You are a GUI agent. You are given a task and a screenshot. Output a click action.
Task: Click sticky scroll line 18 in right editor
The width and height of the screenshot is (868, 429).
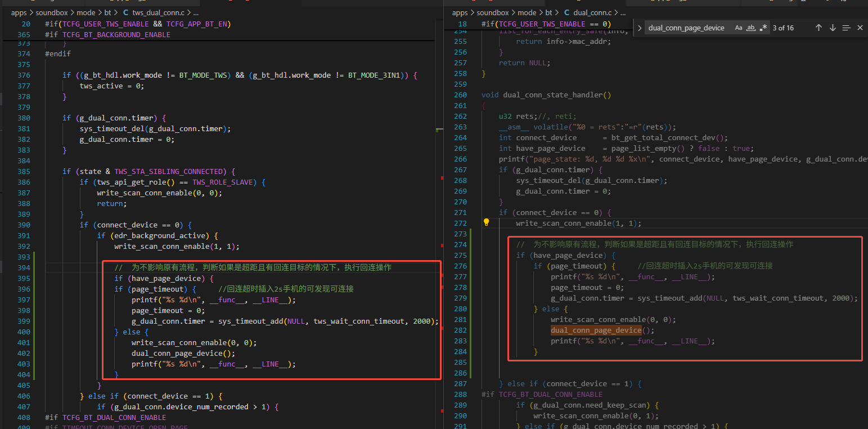(546, 24)
